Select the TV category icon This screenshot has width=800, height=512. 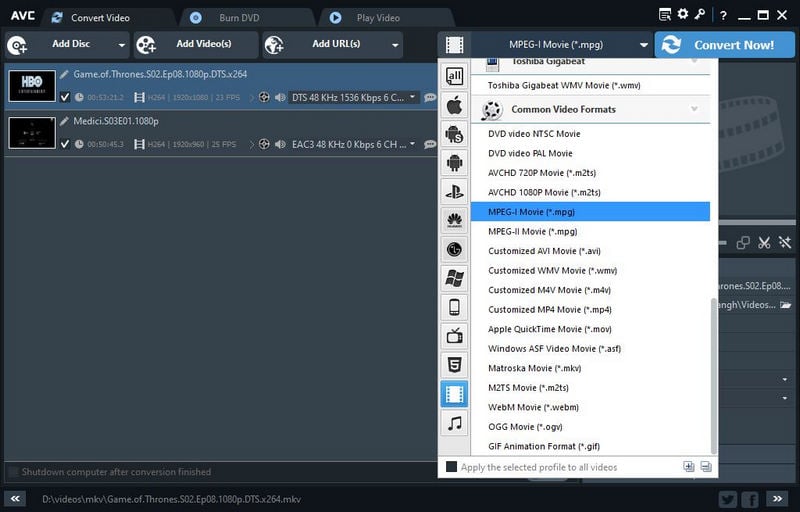[x=454, y=336]
